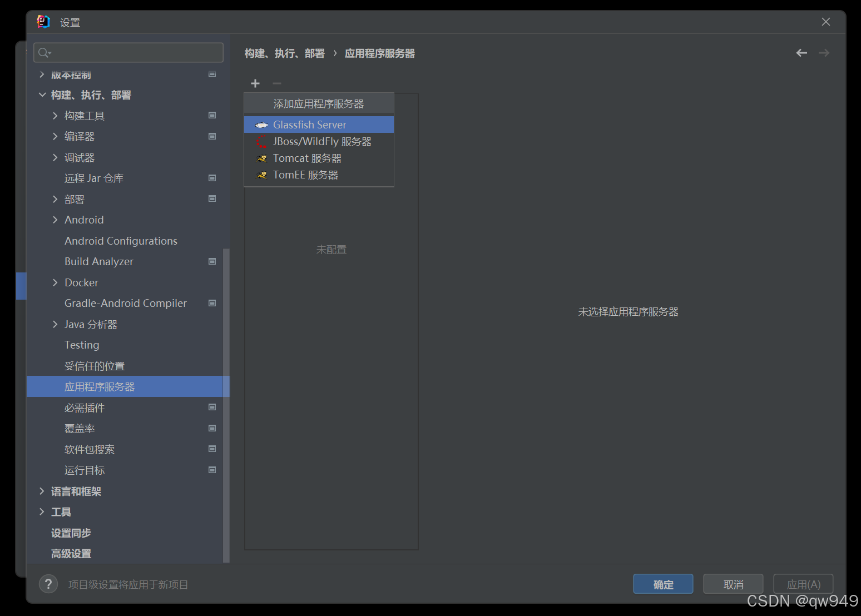The width and height of the screenshot is (861, 616).
Task: Expand the 部署 node
Action: pyautogui.click(x=55, y=199)
